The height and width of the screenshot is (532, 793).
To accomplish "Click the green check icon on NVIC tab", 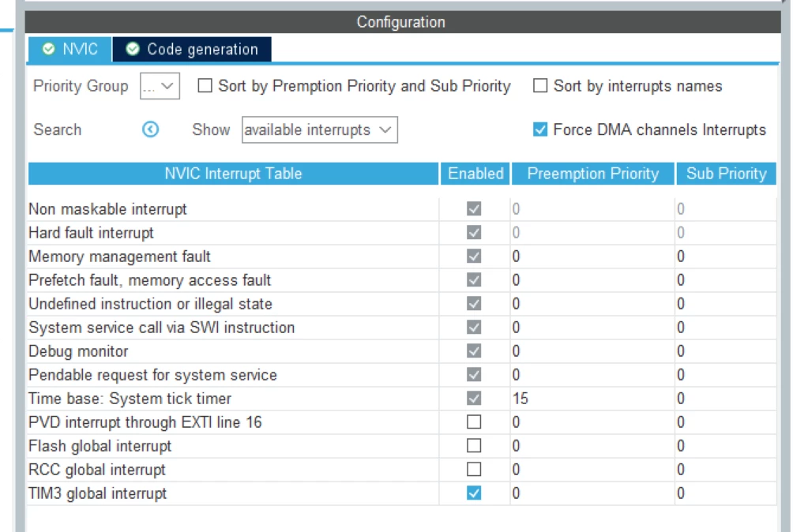I will [48, 49].
